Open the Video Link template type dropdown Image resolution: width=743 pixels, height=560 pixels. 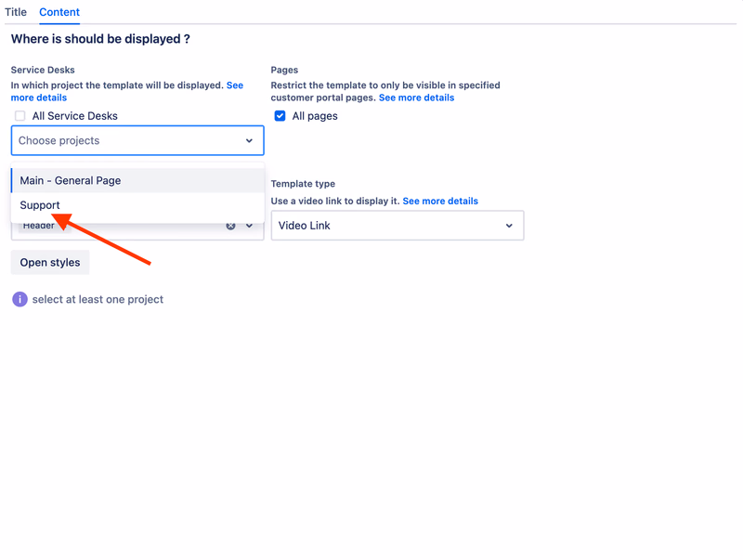coord(398,226)
